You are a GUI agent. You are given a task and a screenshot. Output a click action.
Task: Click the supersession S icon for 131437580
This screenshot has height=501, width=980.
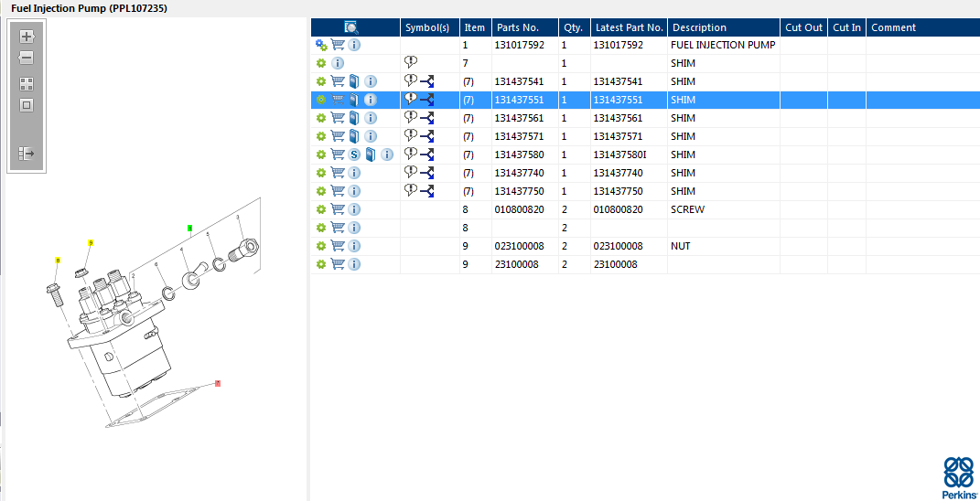pos(354,155)
